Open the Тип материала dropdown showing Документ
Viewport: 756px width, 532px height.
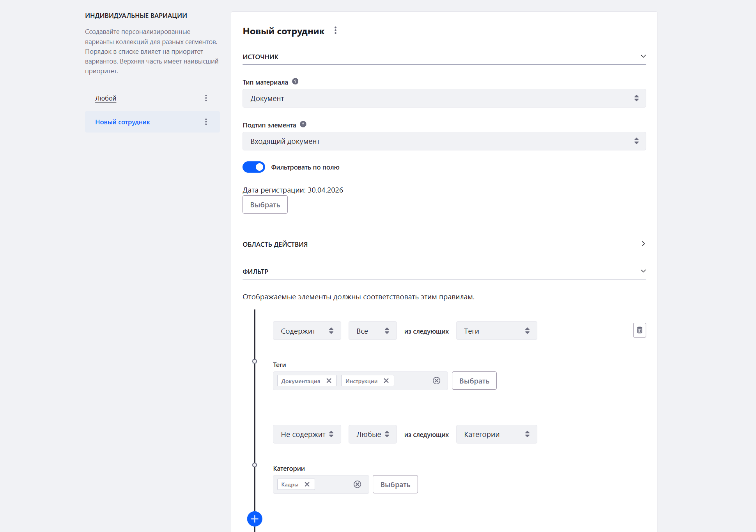tap(444, 98)
